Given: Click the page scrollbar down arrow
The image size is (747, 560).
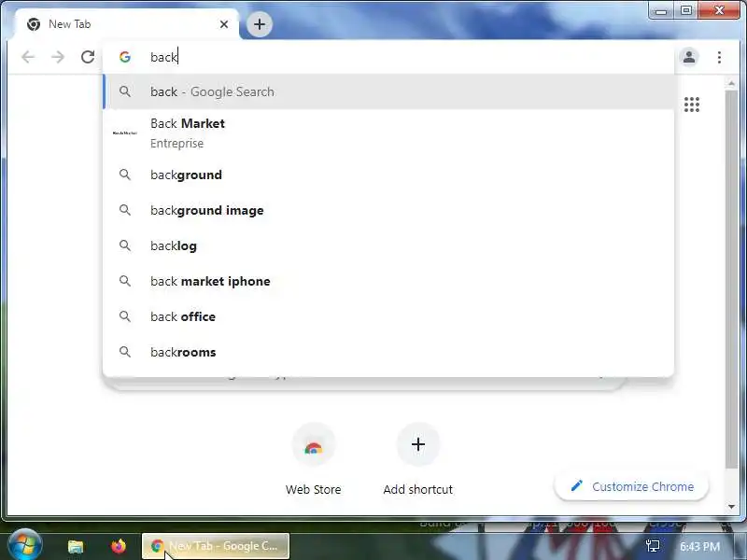Looking at the screenshot, I should click(x=731, y=507).
